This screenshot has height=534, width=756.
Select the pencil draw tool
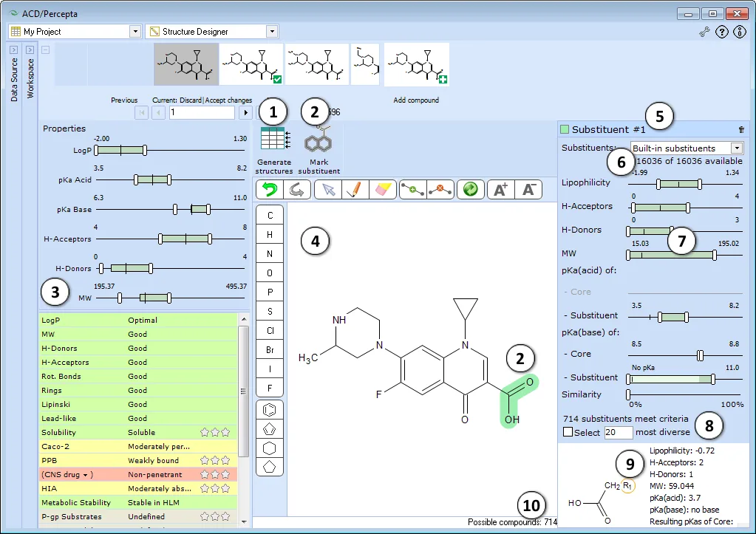(355, 189)
